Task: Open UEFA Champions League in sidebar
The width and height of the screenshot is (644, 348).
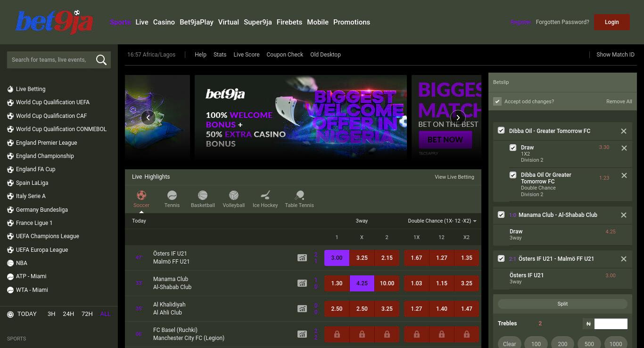Action: tap(48, 236)
